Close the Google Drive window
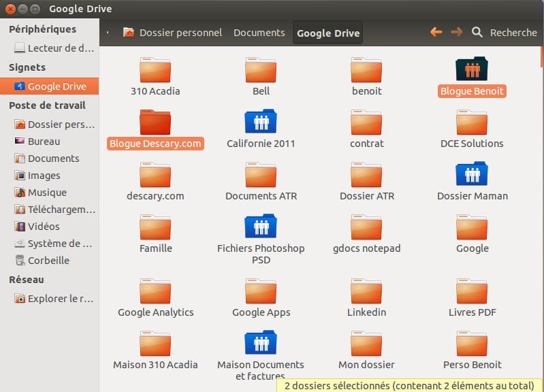 (x=11, y=9)
